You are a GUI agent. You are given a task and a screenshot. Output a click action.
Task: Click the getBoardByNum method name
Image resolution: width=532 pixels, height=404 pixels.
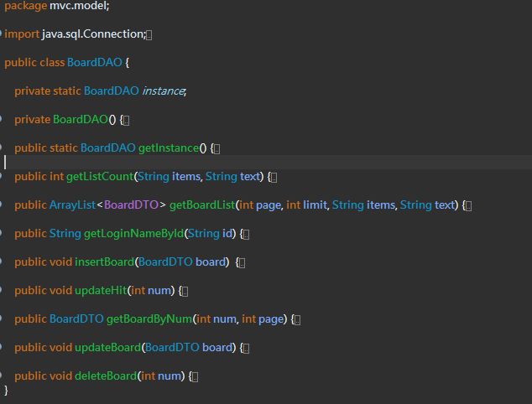tap(149, 319)
